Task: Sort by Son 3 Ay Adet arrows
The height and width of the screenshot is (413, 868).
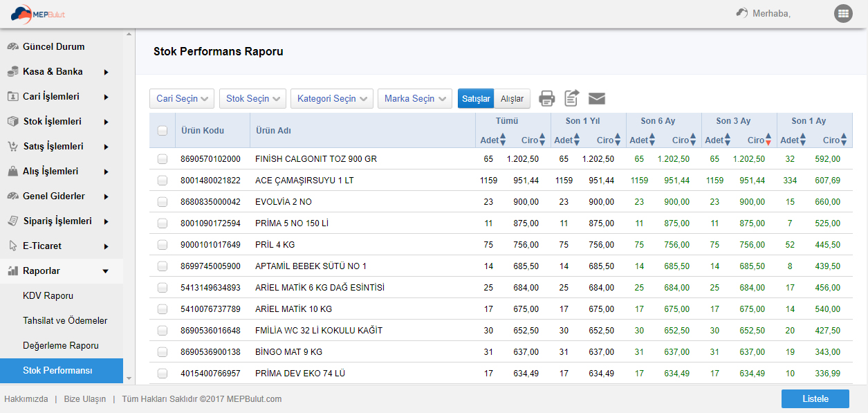Action: 728,140
